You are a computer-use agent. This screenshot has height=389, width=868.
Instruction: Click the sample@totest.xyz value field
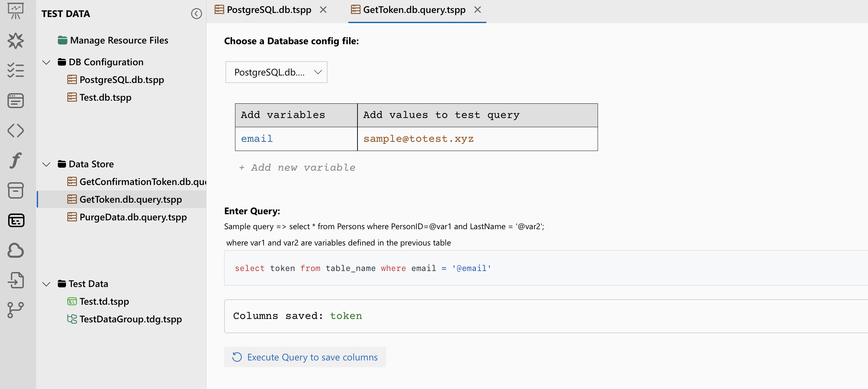coord(478,138)
